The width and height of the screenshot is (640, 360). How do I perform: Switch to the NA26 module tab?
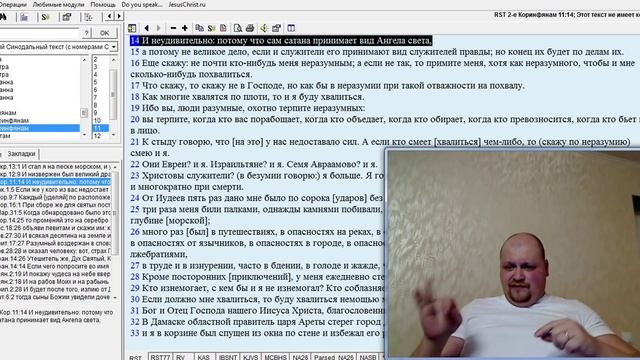[300, 357]
